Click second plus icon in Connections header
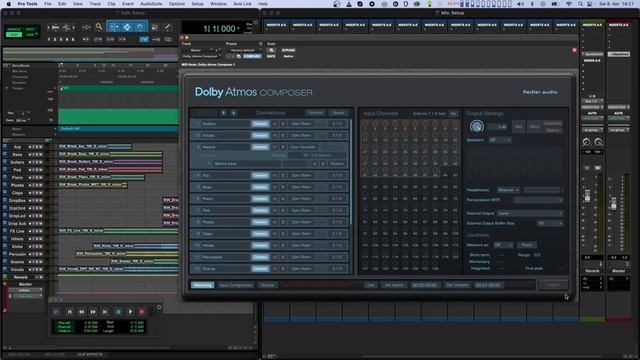 tap(233, 113)
